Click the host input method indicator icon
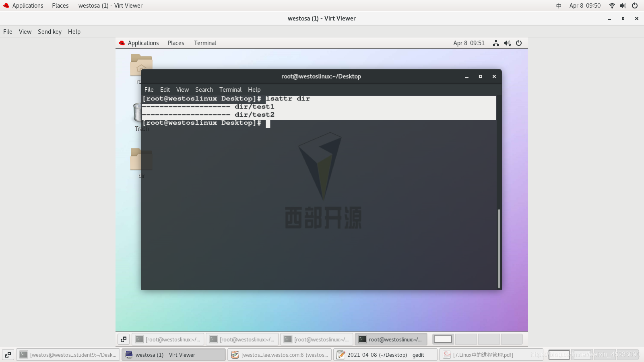The image size is (644, 362). 559,6
